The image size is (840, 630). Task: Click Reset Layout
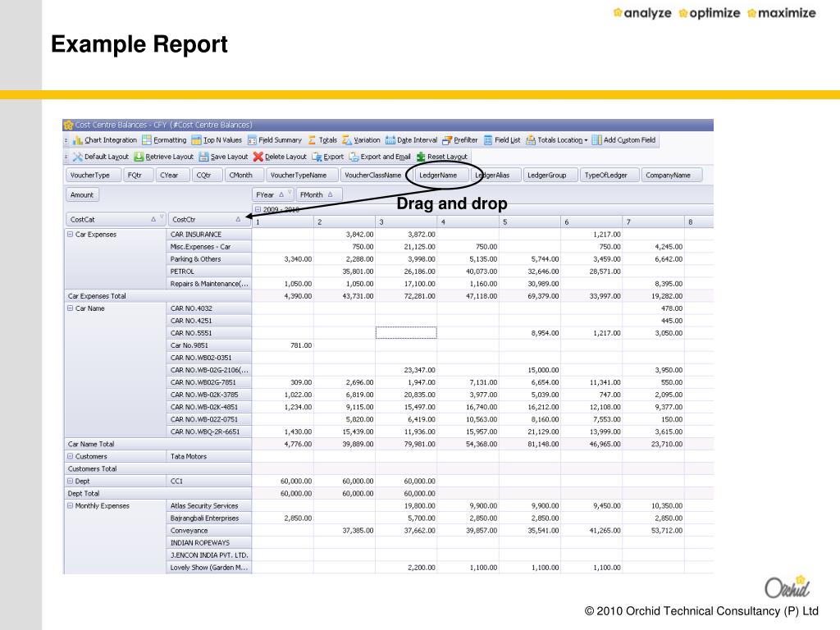point(441,157)
